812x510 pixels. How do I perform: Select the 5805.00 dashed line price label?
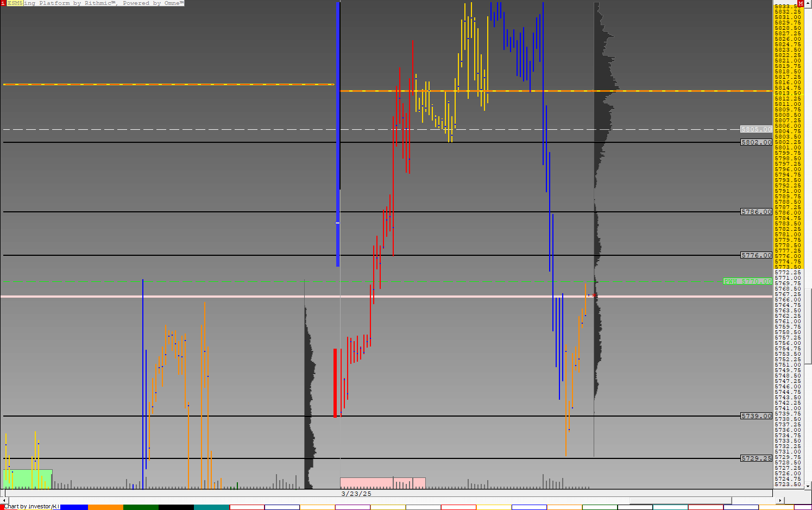pyautogui.click(x=756, y=129)
